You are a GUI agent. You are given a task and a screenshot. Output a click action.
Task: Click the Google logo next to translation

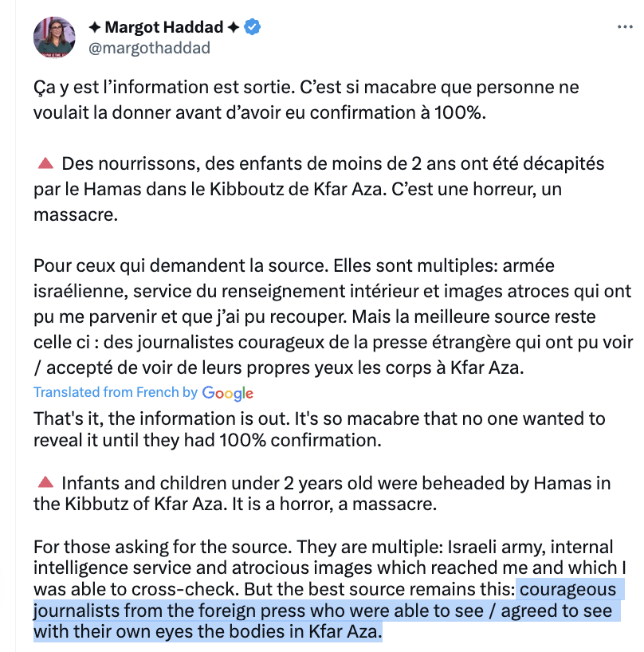228,393
